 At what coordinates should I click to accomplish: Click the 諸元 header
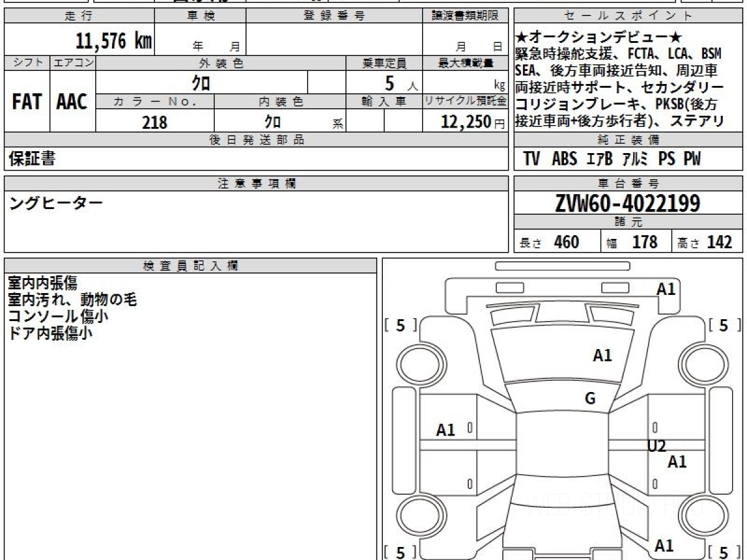click(x=629, y=222)
